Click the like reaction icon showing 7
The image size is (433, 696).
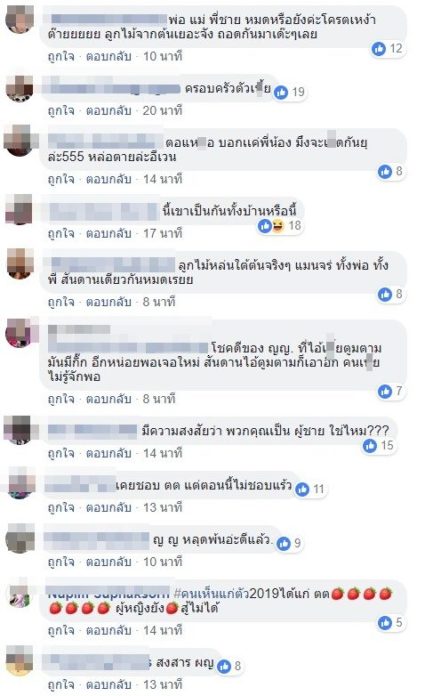click(x=385, y=391)
